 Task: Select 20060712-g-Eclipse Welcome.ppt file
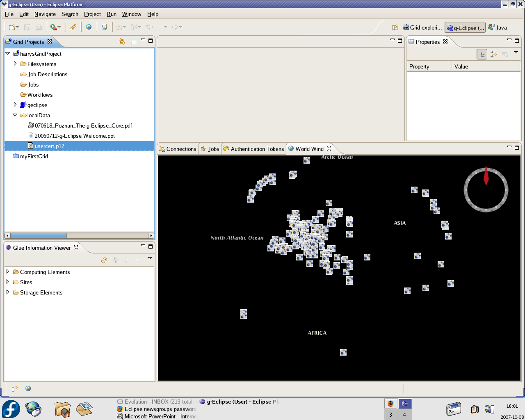(x=71, y=136)
